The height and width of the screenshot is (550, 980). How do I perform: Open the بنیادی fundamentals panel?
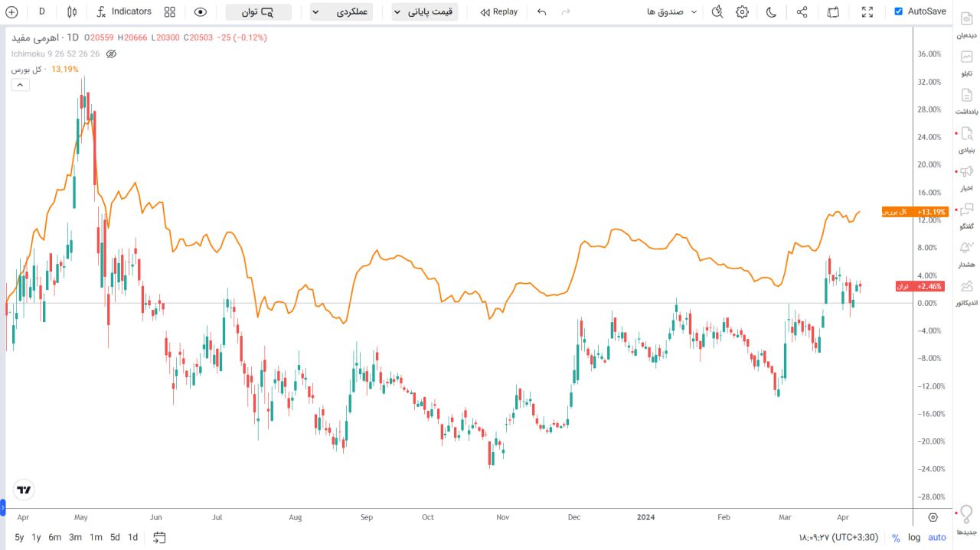(x=966, y=139)
